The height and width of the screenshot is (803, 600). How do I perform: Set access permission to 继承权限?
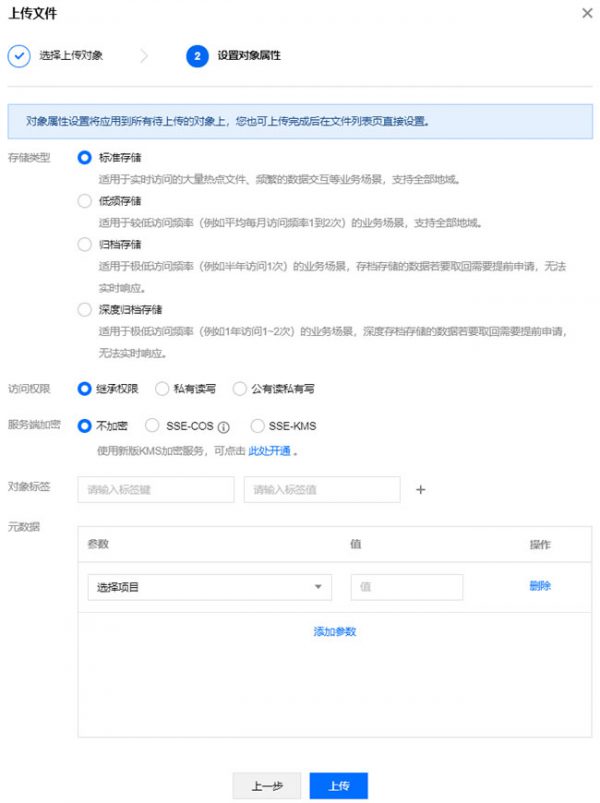pyautogui.click(x=84, y=388)
